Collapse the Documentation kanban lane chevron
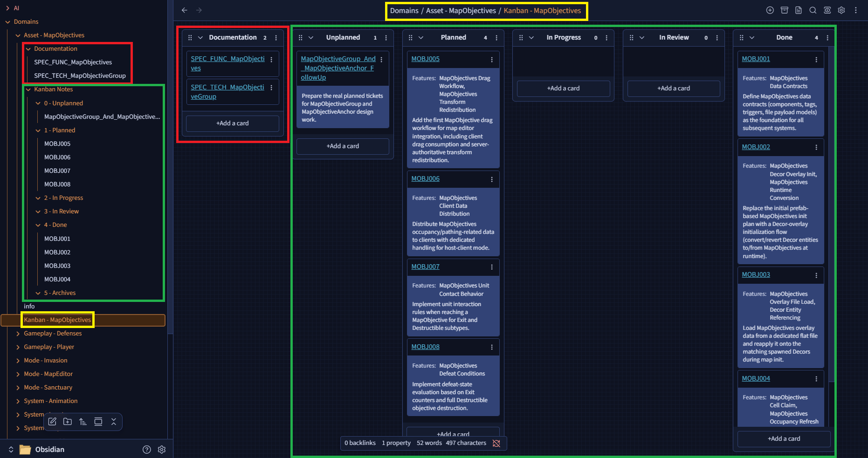868x458 pixels. click(x=200, y=38)
